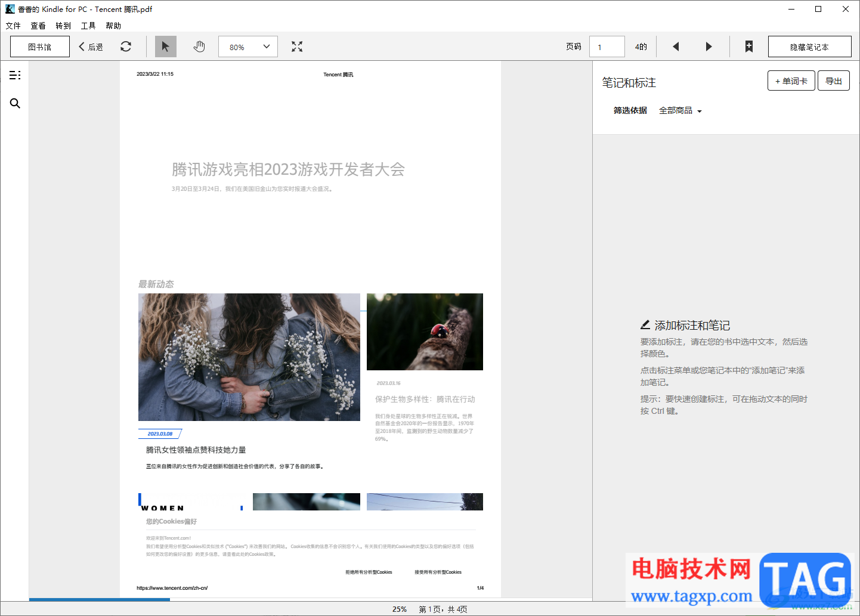Minimize the Kindle for PC window
860x616 pixels.
coord(791,9)
